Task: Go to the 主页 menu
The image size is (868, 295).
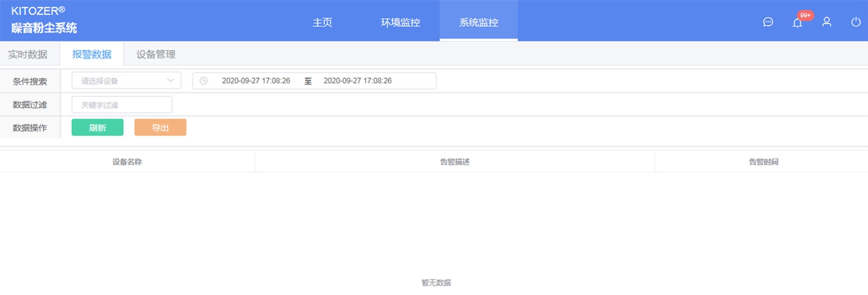Action: (x=323, y=23)
